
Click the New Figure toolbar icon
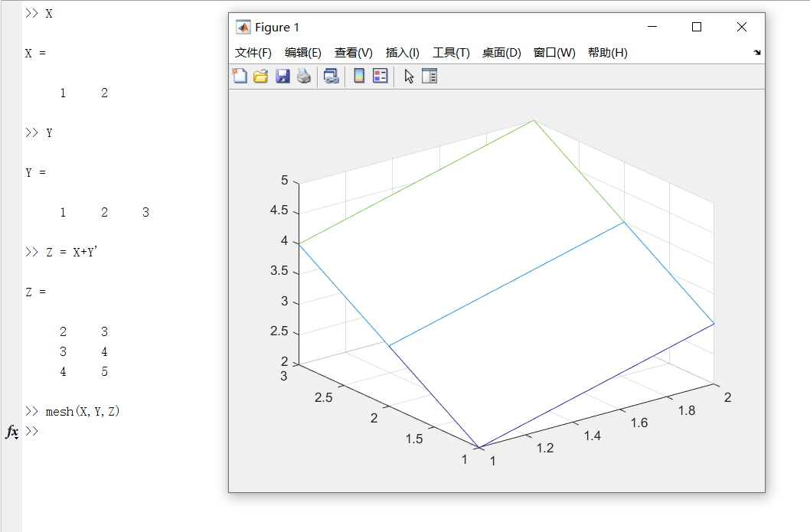pos(240,76)
